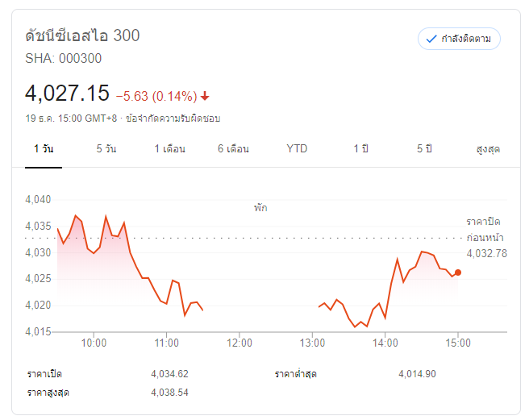Click the พัก break label on chart
The image size is (529, 420).
coord(260,208)
